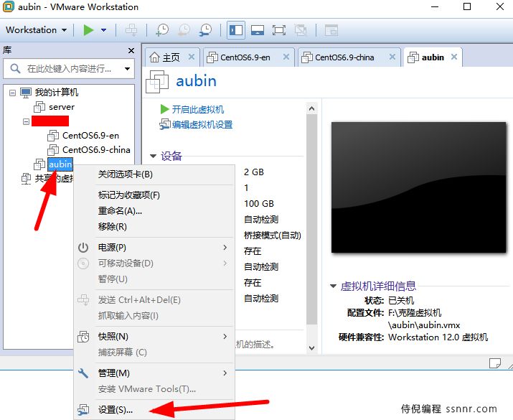
Task: Click the summary pane vertical scrollbar track
Action: coord(312,219)
